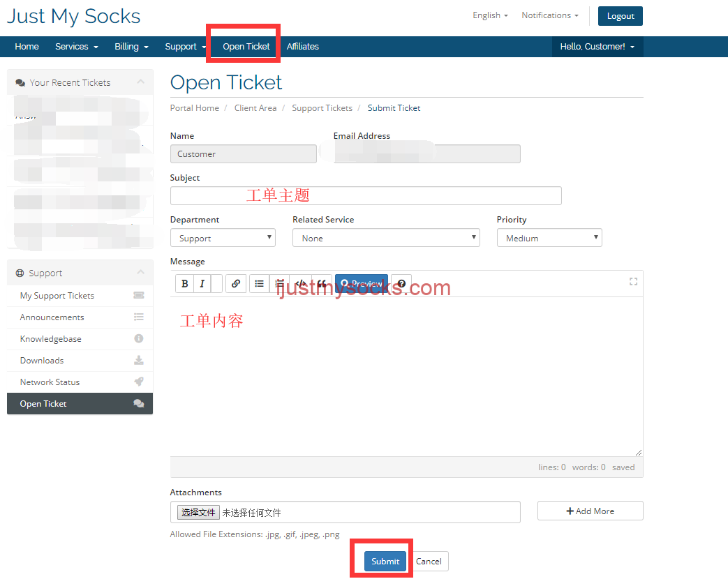Click the rocket icon beside Network Status
Viewport: 728px width, 579px height.
(x=139, y=382)
